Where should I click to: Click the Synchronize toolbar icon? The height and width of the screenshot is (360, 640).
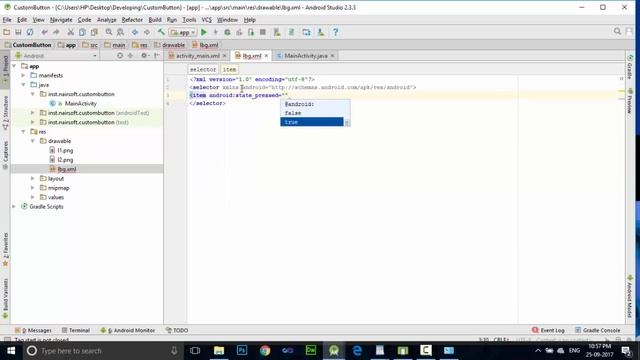30,32
